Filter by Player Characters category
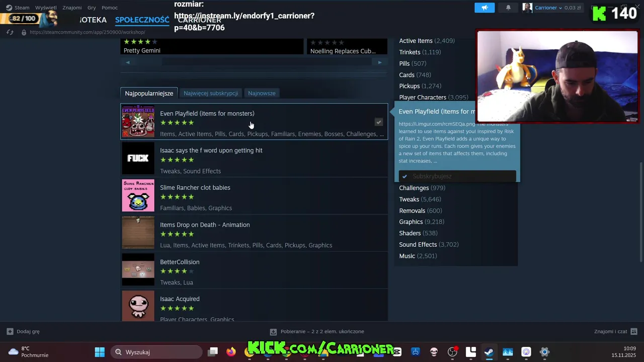This screenshot has height=362, width=644. (433, 97)
